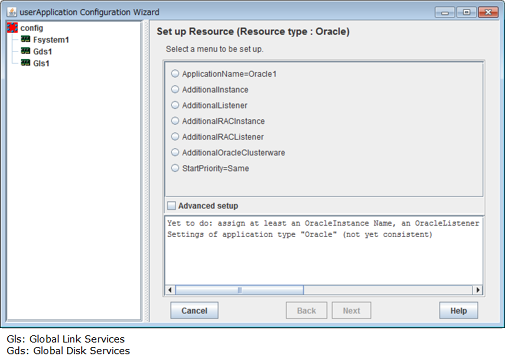Choose the ApplicationName=Oracle1 radio option
Screen dimensions: 505x360
[175, 73]
